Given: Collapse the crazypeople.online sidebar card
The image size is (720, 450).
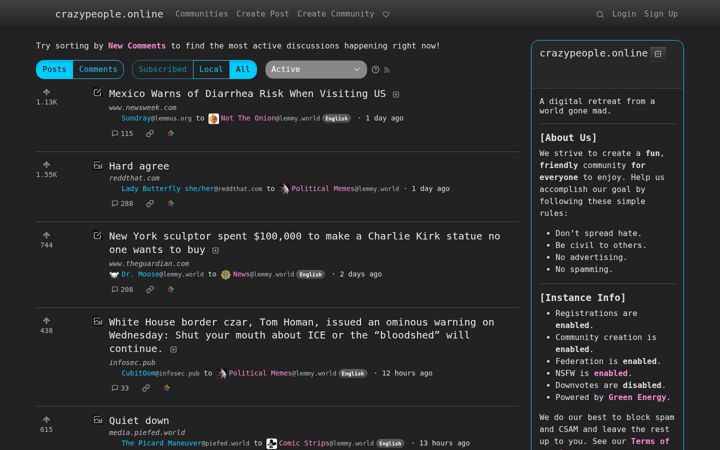Looking at the screenshot, I should point(658,54).
